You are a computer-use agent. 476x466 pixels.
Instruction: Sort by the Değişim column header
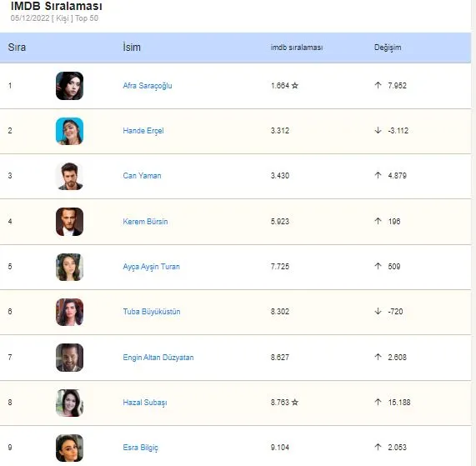[388, 48]
